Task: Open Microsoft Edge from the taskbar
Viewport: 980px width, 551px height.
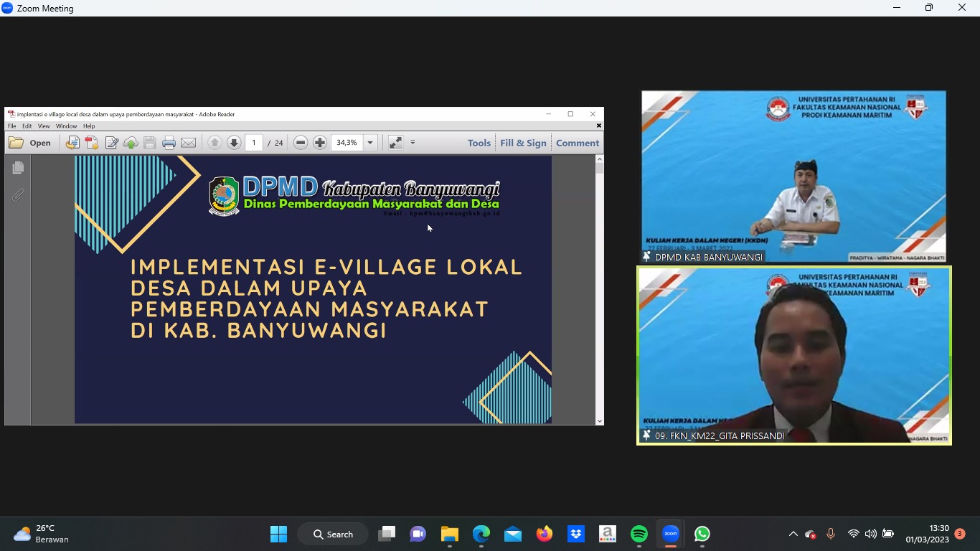Action: [x=481, y=534]
